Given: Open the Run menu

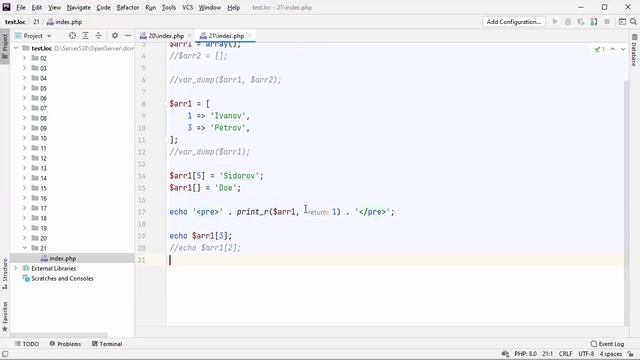Looking at the screenshot, I should coord(150,7).
